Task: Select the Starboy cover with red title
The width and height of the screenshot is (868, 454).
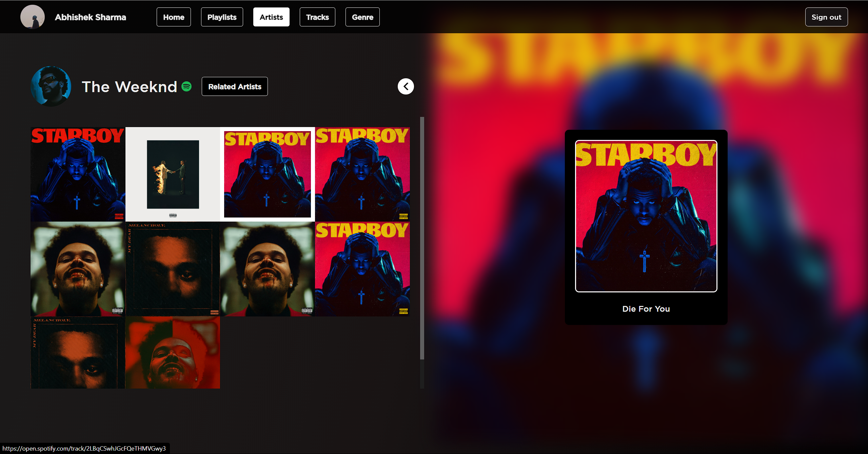Action: tap(78, 174)
